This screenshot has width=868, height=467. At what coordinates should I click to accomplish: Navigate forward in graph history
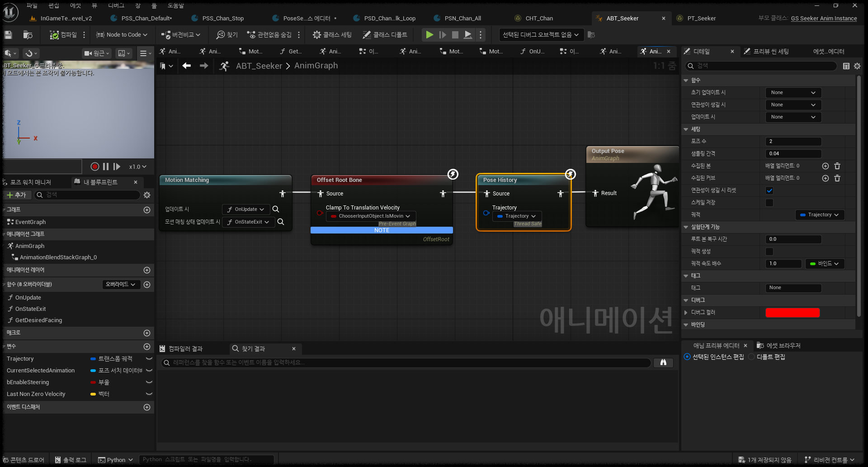204,66
